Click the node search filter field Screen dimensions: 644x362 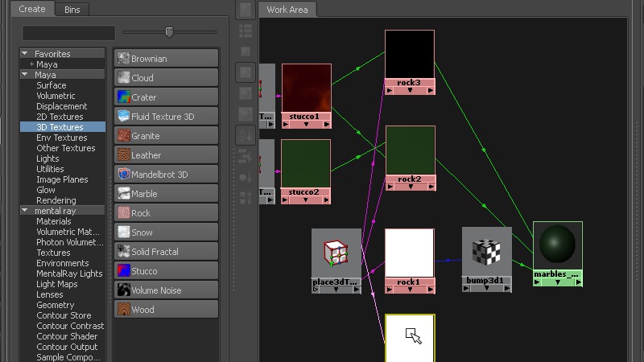point(68,33)
